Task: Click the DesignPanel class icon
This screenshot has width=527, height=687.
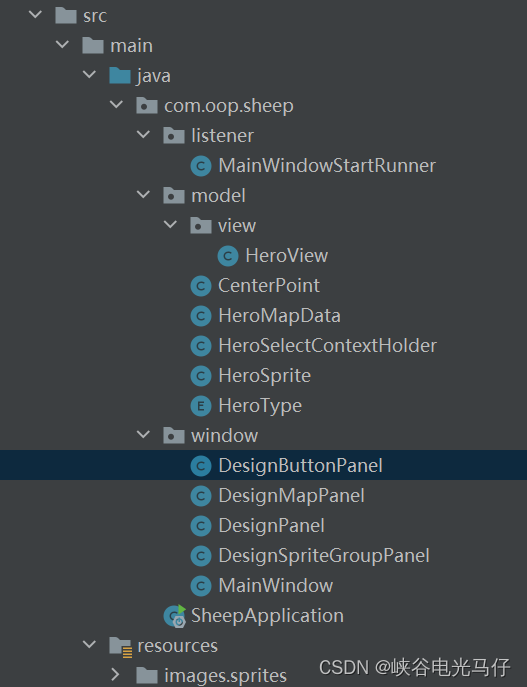Action: tap(201, 526)
